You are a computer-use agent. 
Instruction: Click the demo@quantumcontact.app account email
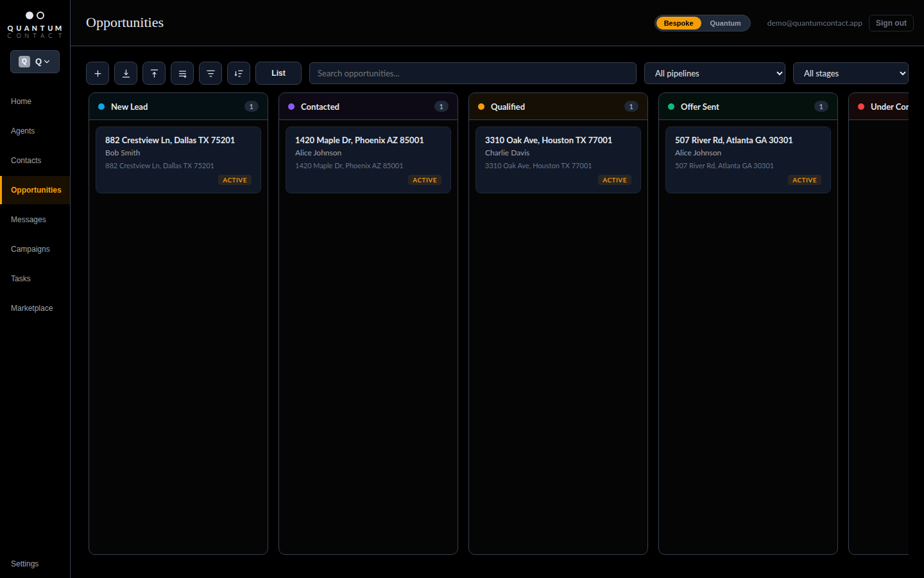(814, 23)
